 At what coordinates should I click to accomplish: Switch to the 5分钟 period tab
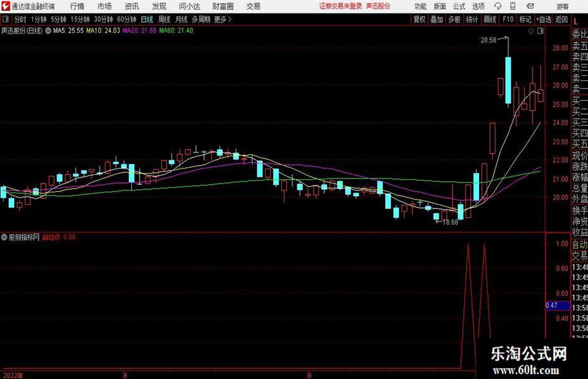[x=58, y=19]
